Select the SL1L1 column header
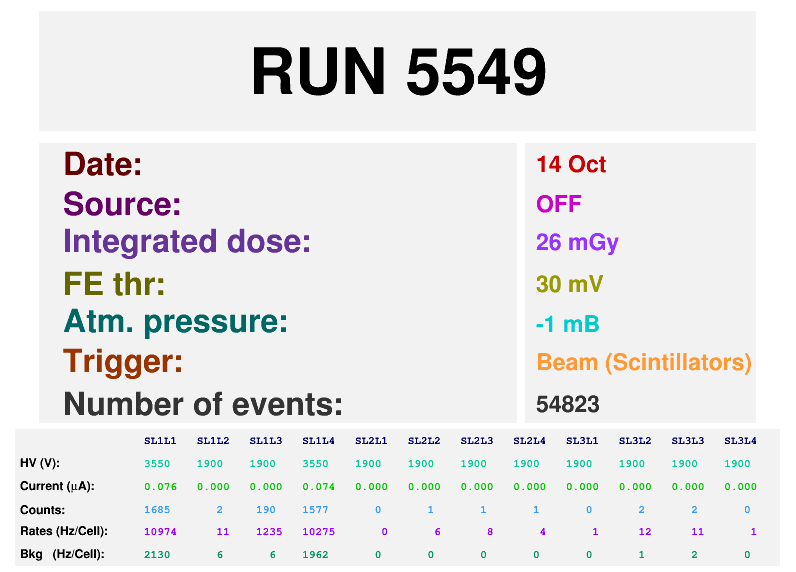This screenshot has height=572, width=796. [160, 441]
